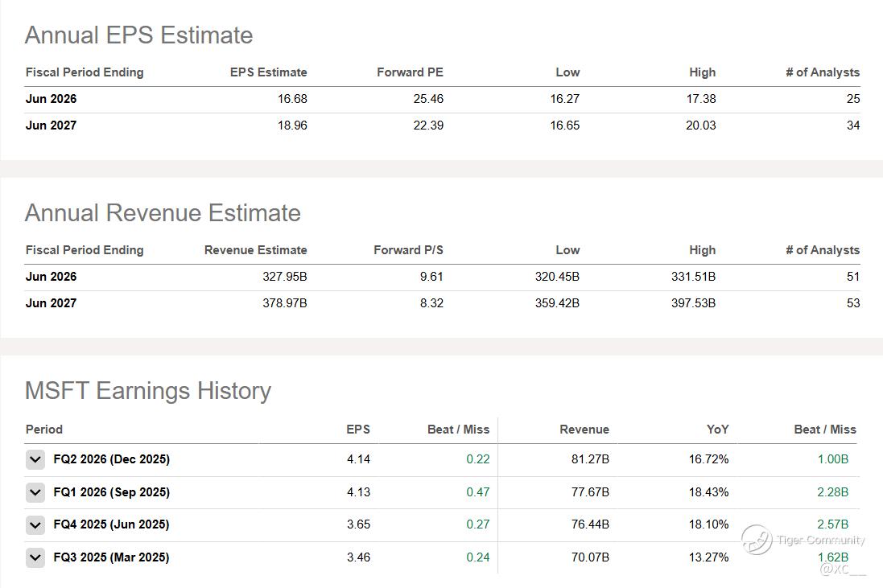
Task: Expand the FQ4 2025 (Jun 2025) row
Action: click(x=35, y=524)
